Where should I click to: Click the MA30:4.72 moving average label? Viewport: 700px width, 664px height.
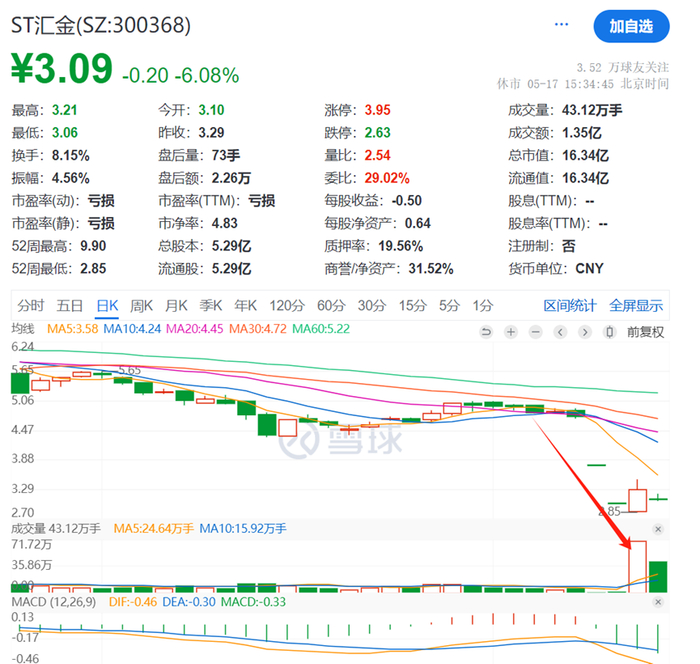click(x=258, y=329)
